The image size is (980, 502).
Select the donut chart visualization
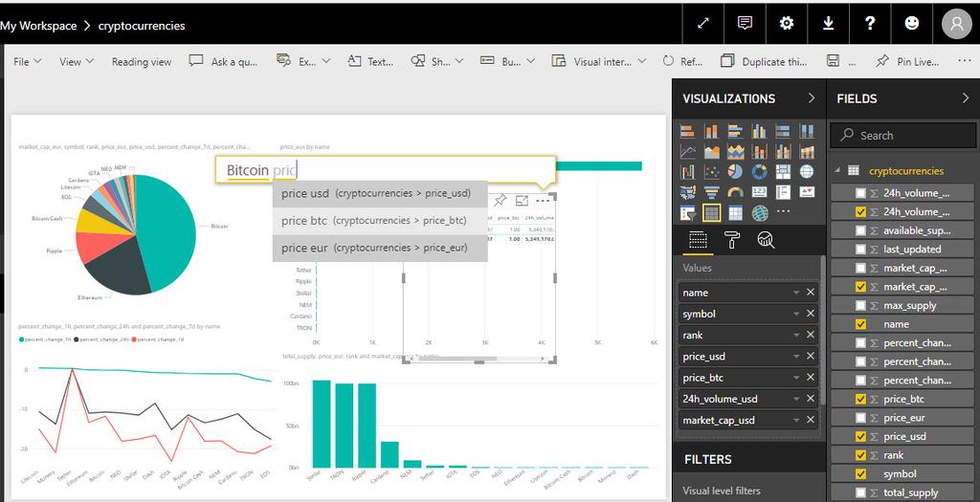coord(759,172)
